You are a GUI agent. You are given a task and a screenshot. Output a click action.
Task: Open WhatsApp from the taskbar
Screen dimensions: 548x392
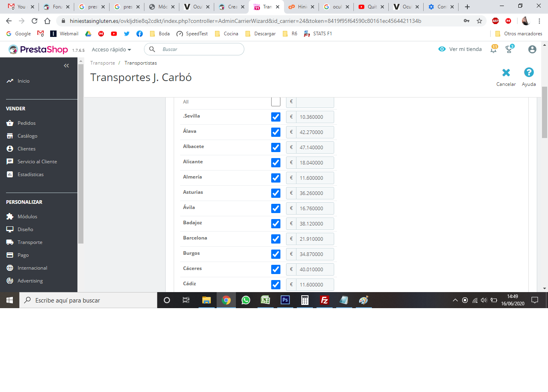coord(246,300)
